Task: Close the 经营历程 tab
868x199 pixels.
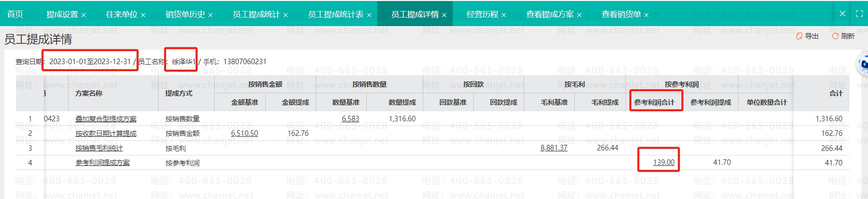Action: (504, 15)
